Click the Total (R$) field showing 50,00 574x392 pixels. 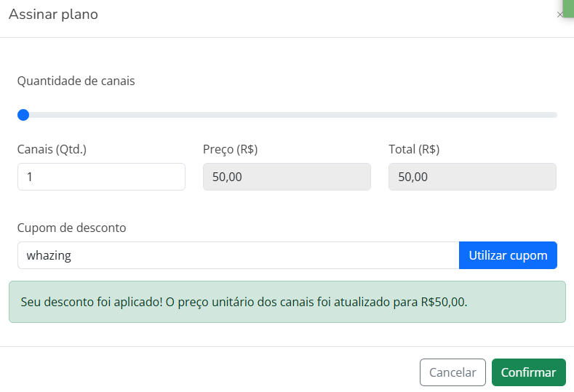point(472,177)
